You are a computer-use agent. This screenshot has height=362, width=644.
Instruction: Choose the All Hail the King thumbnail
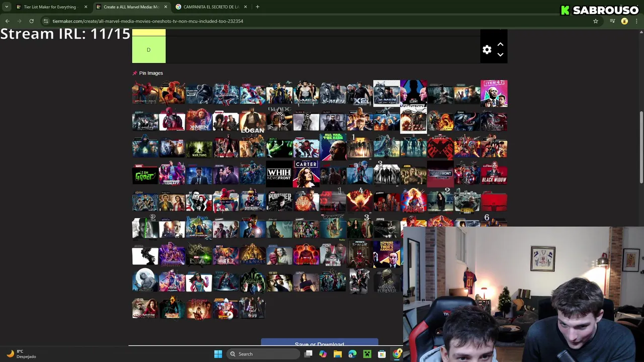pos(333,147)
